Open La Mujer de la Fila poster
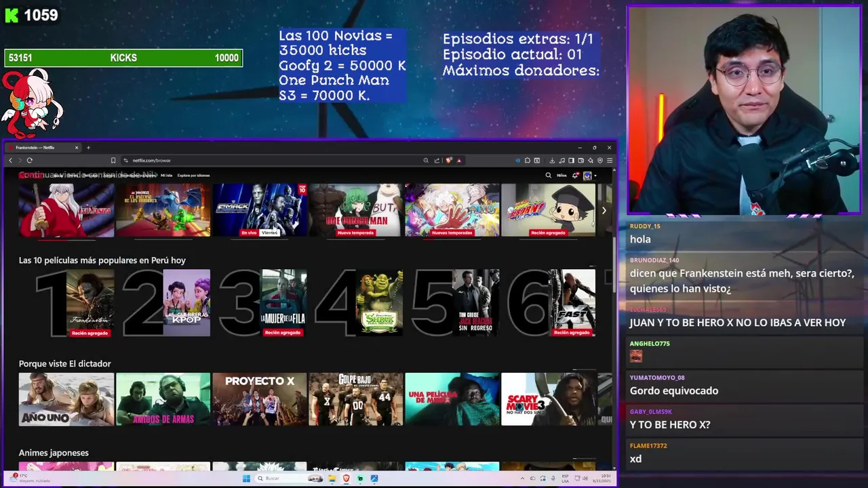The height and width of the screenshot is (488, 868). click(x=283, y=303)
